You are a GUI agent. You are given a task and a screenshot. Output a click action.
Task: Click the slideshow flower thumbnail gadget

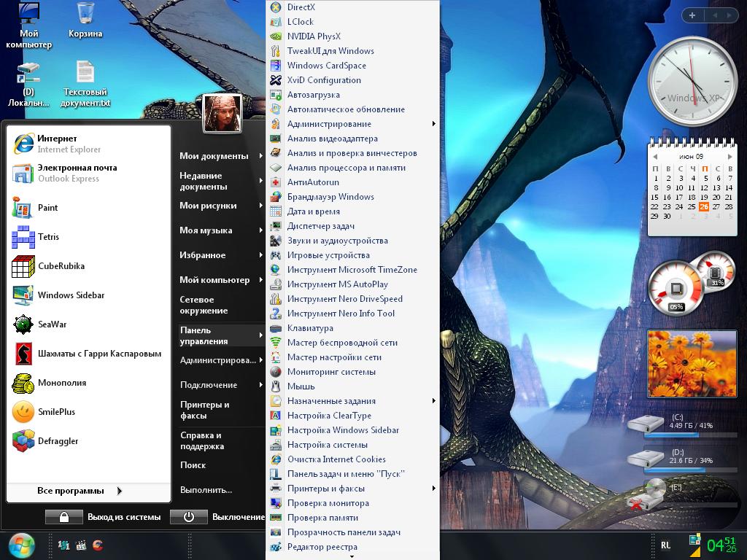[692, 365]
